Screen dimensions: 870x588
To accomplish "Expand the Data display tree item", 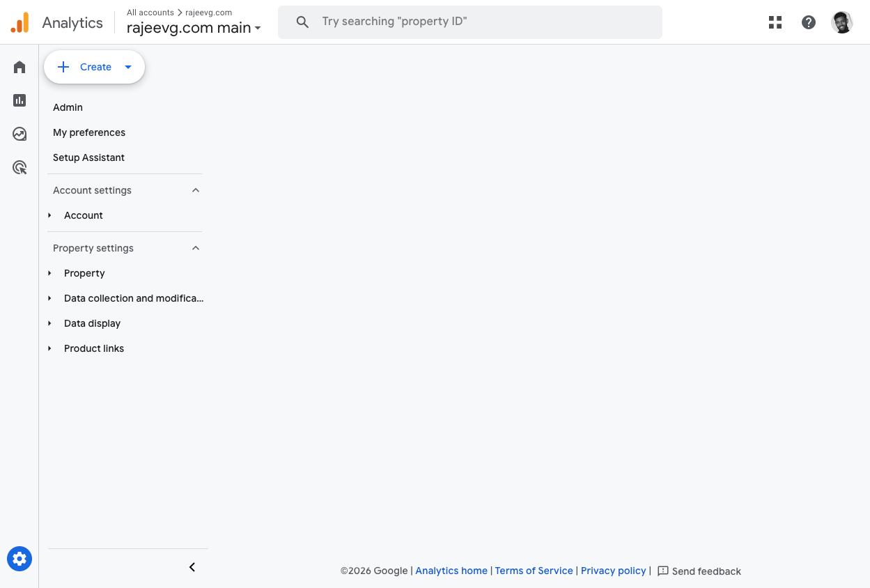I will (50, 323).
